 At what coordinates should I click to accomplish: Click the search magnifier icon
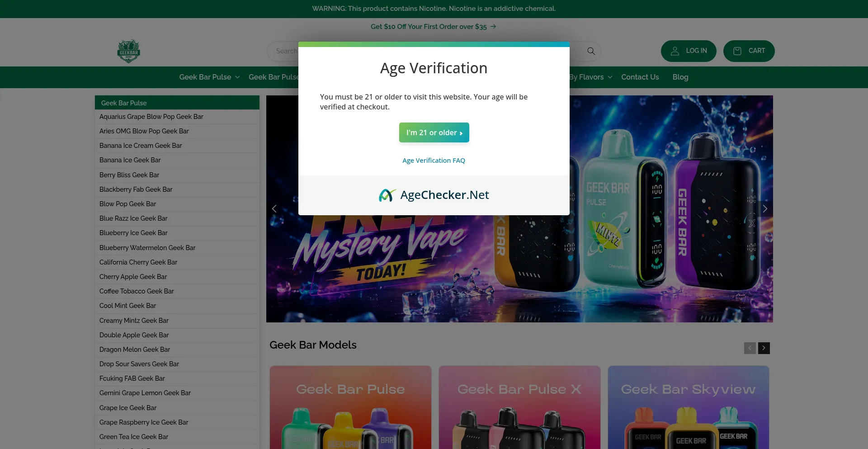591,51
